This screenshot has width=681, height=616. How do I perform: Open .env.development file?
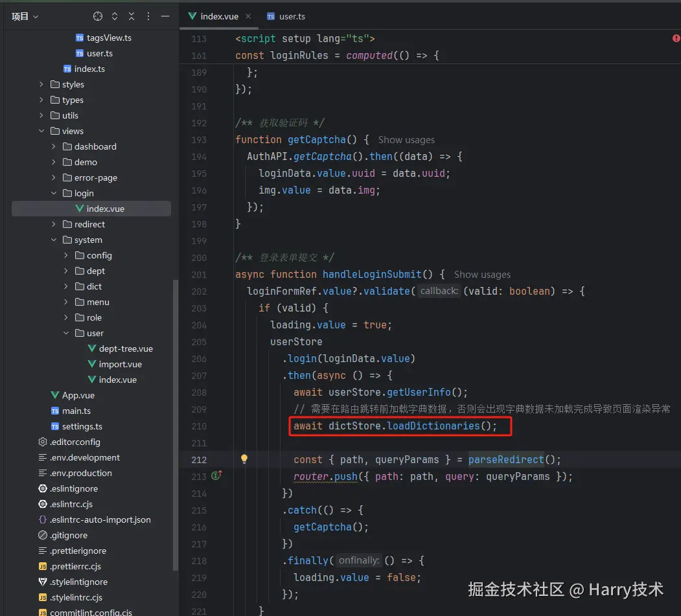tap(79, 457)
